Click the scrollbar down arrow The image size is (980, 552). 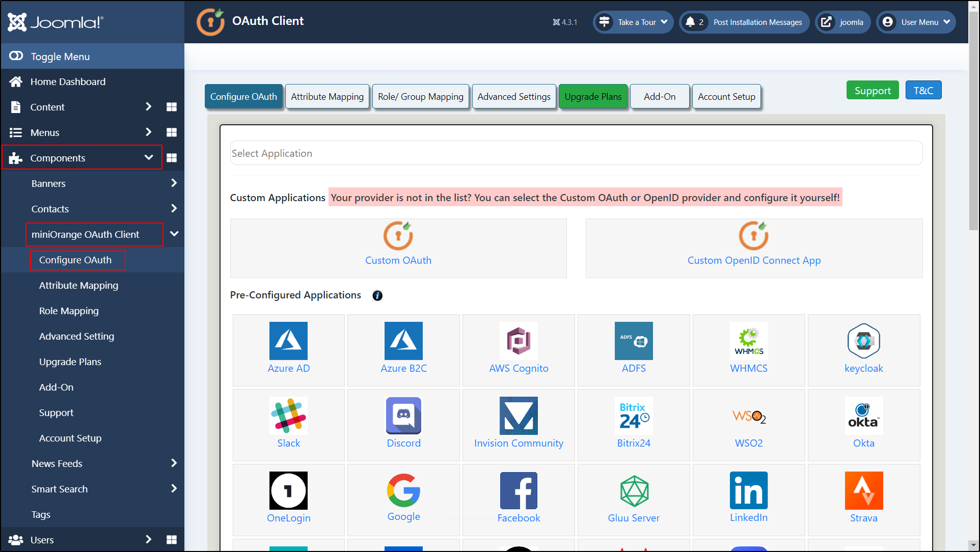click(x=973, y=545)
